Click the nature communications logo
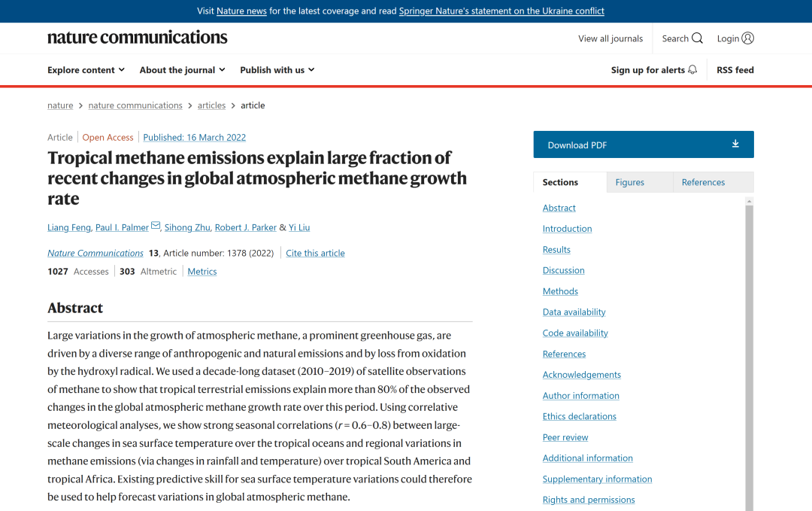 pyautogui.click(x=138, y=38)
